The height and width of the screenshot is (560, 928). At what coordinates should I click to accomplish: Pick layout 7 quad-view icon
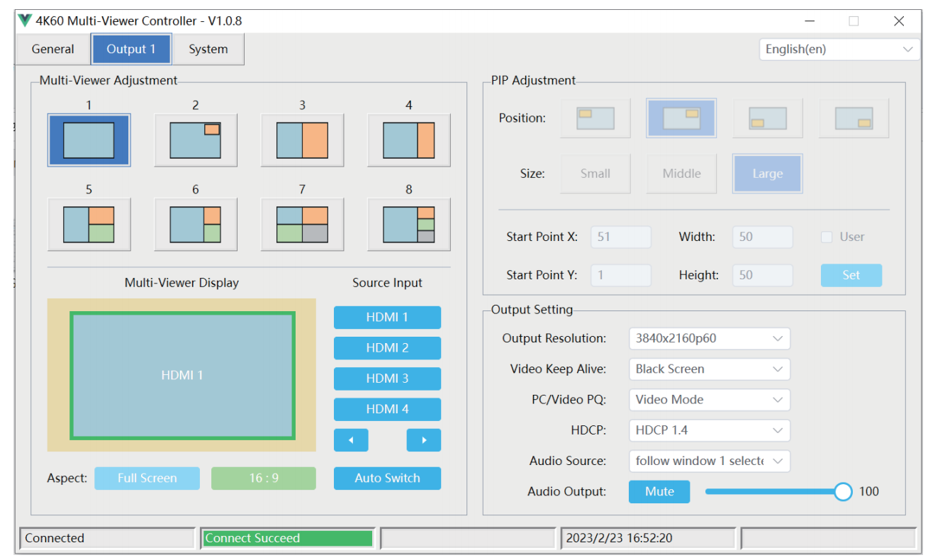click(302, 224)
